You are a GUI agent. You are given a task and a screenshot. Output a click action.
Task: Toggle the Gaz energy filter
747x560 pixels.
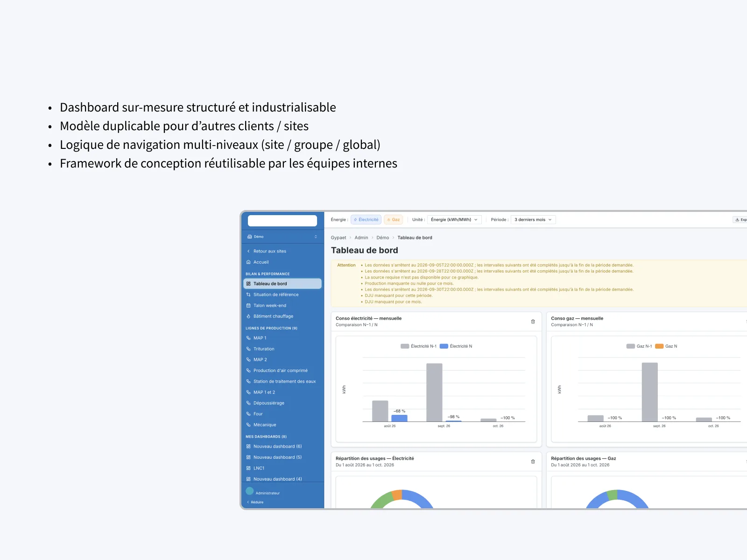(x=393, y=220)
